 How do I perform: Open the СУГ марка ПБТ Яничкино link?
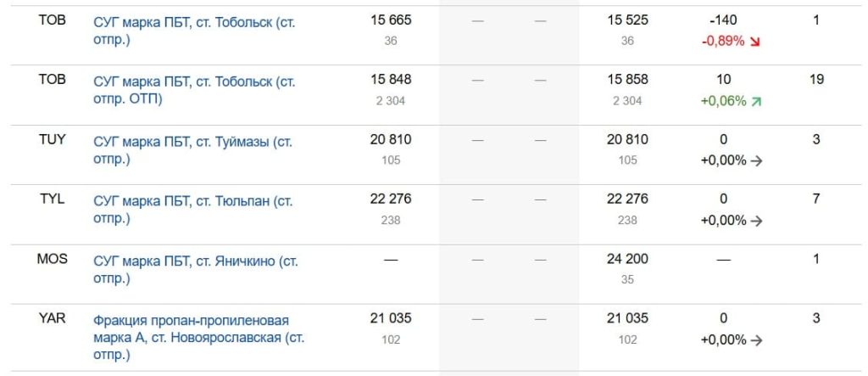[x=194, y=269]
